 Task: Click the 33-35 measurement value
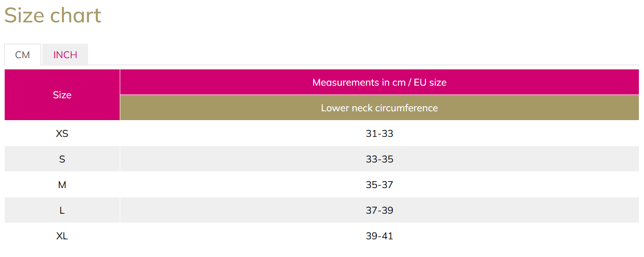(379, 159)
